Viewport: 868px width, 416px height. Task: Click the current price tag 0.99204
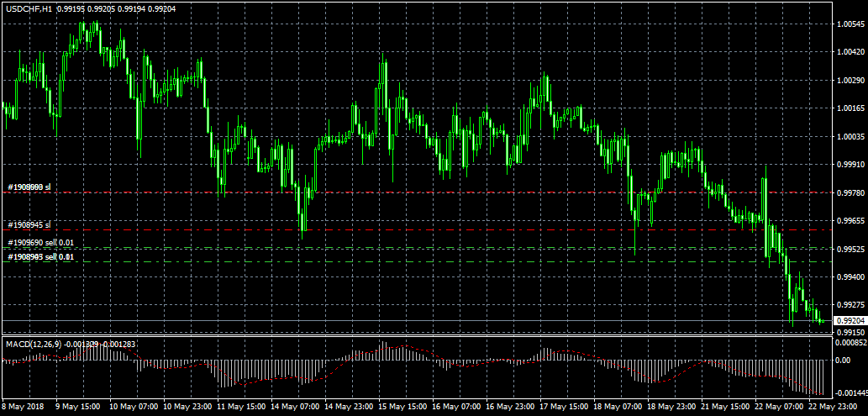point(850,321)
